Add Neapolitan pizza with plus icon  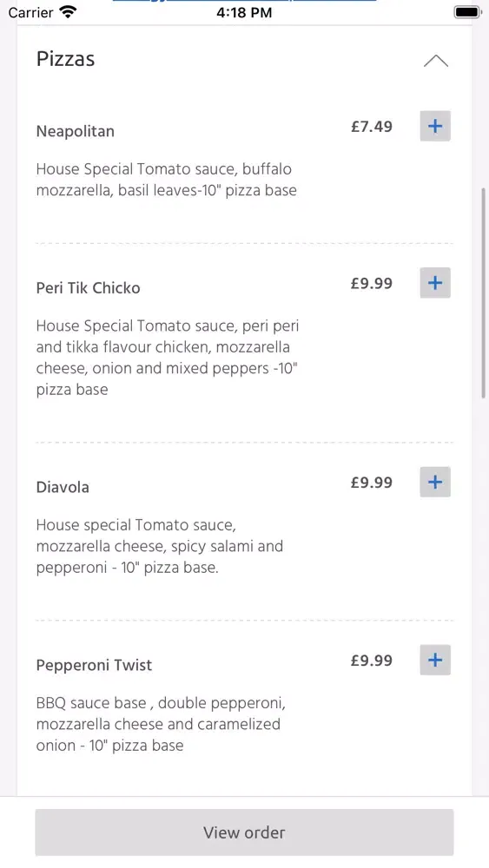pyautogui.click(x=435, y=126)
